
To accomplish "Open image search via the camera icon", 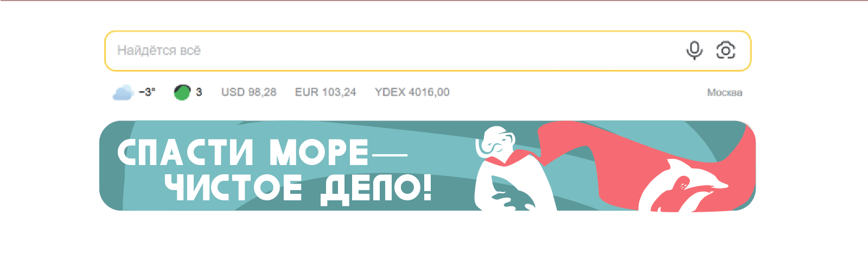I will (x=726, y=50).
